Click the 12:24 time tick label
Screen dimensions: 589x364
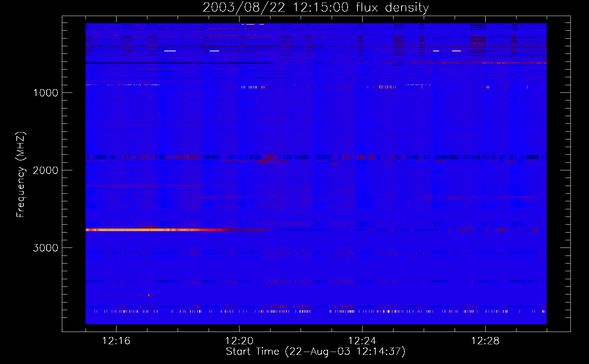tap(362, 341)
